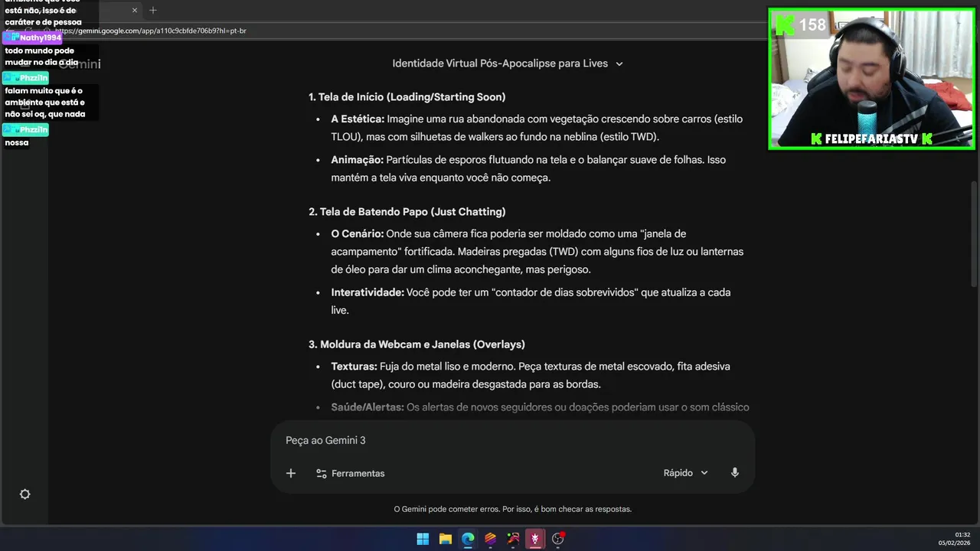Open Gemini settings gear in sidebar
Image resolution: width=980 pixels, height=551 pixels.
(x=24, y=494)
